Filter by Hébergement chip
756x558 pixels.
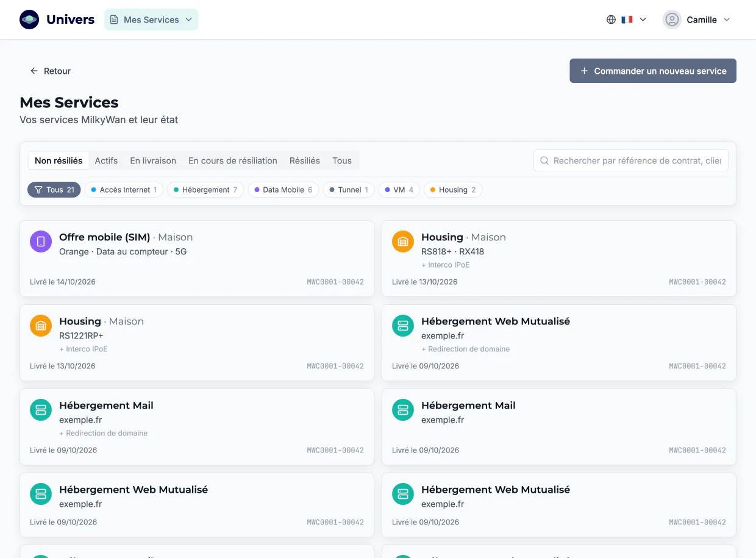coord(205,190)
